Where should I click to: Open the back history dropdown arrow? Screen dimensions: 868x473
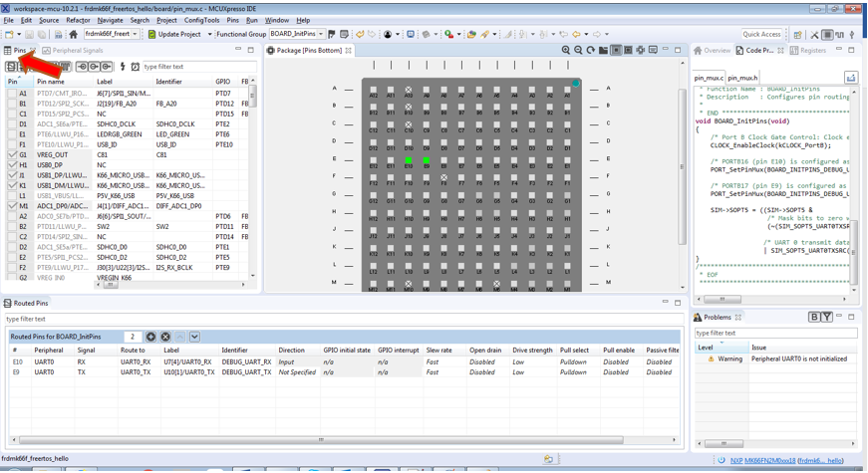click(x=586, y=34)
